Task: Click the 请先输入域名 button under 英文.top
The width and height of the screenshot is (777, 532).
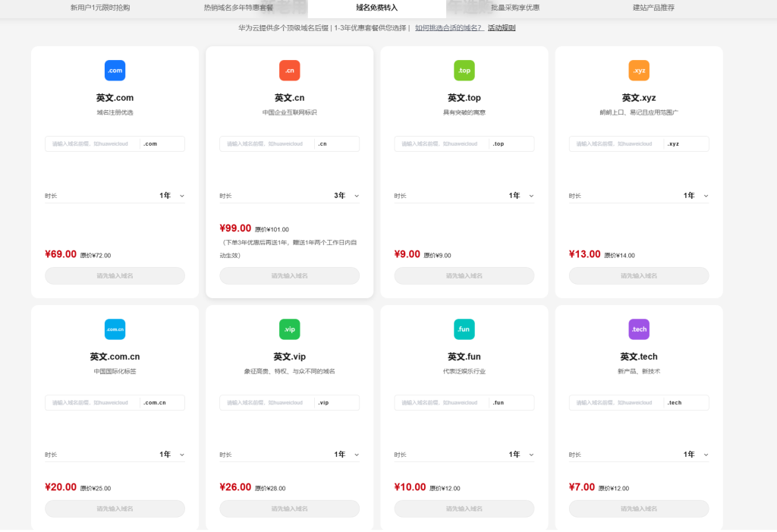Action: [464, 275]
